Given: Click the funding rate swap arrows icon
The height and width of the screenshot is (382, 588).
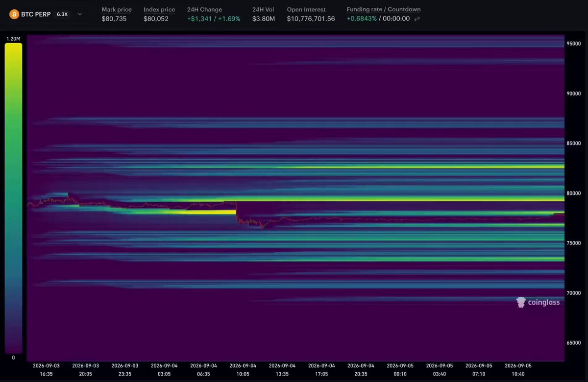Looking at the screenshot, I should [x=417, y=19].
